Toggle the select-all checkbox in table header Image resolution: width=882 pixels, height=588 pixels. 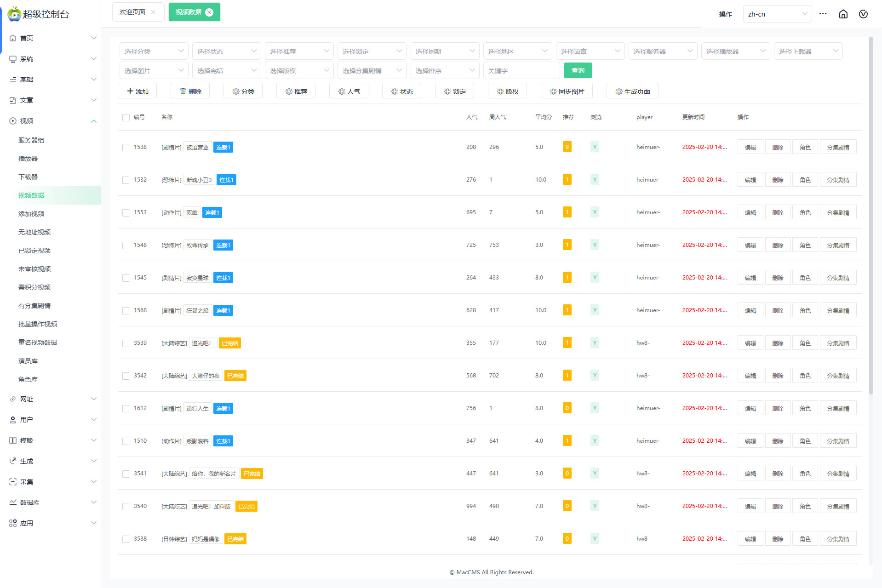(126, 117)
